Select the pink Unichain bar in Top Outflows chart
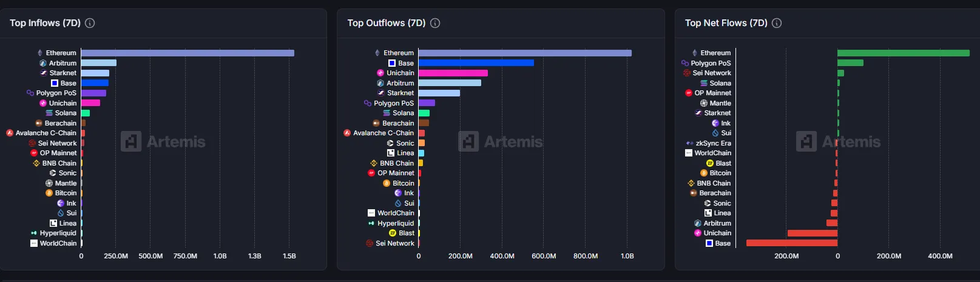The height and width of the screenshot is (282, 980). click(453, 73)
